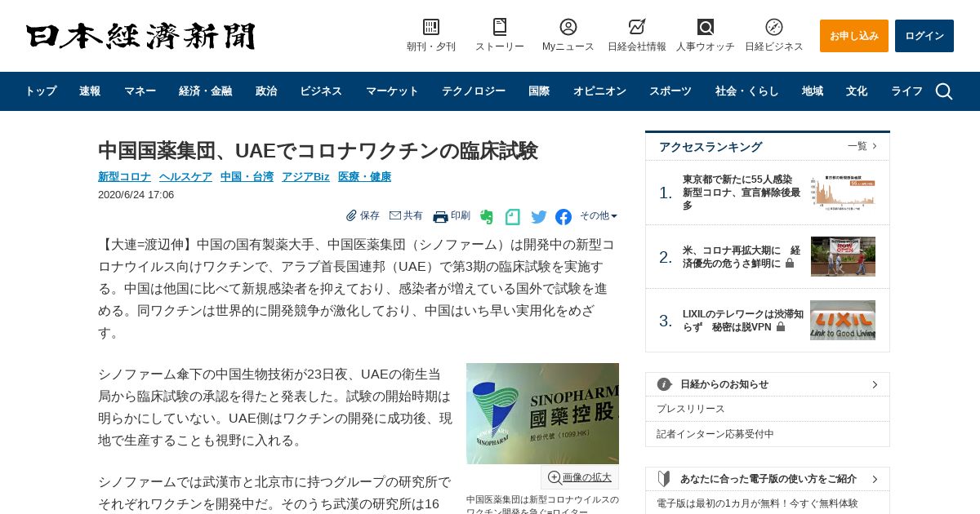The image size is (980, 514).
Task: Open the LIXIL logo thumbnail
Action: point(843,320)
